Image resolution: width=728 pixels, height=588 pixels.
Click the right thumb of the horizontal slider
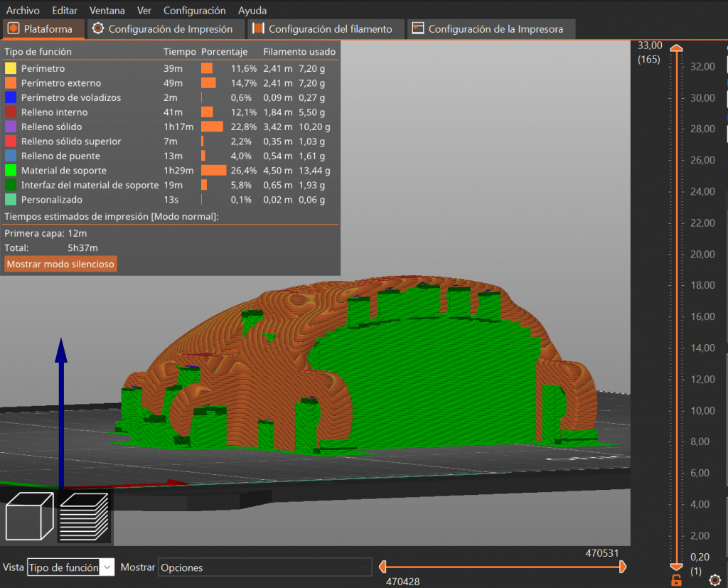point(623,567)
